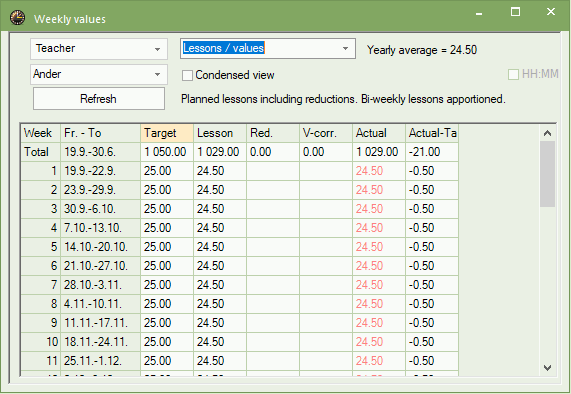Viewport: 571px width, 394px height.
Task: Click the week number 10 cell
Action: 40,342
